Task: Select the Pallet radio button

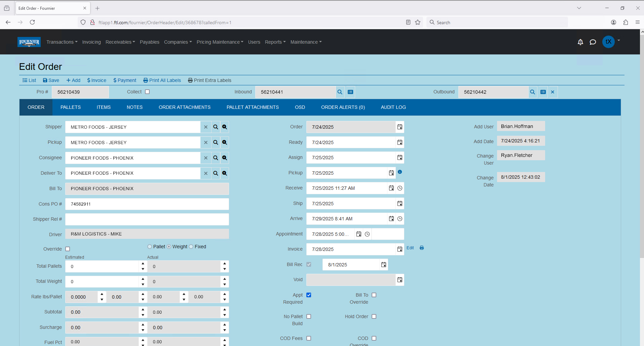Action: pos(150,247)
